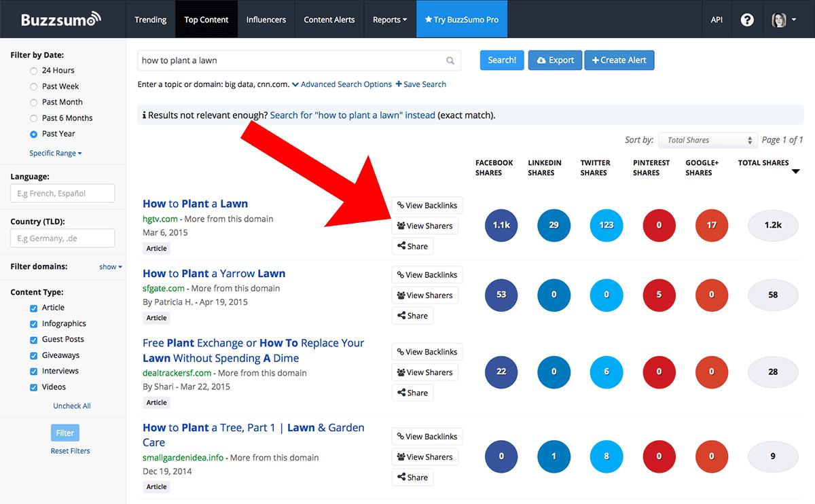
Task: Click the total shares bubble showing 58
Action: click(x=773, y=295)
